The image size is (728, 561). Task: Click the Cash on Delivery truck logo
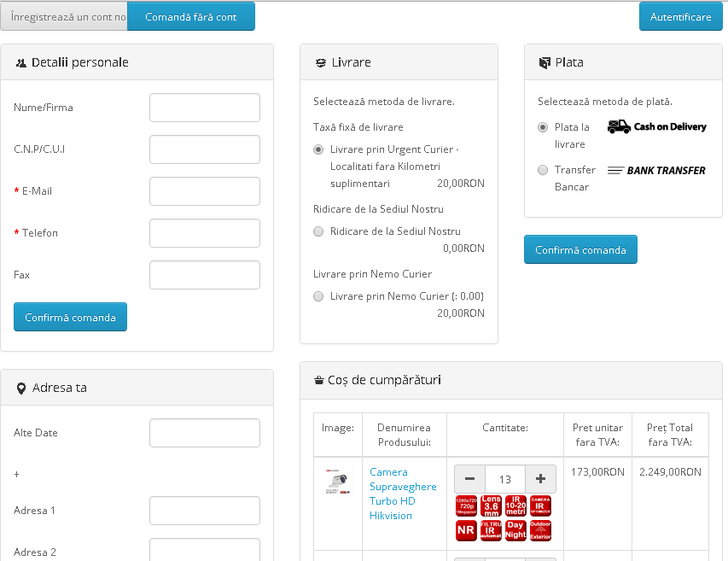coord(656,126)
